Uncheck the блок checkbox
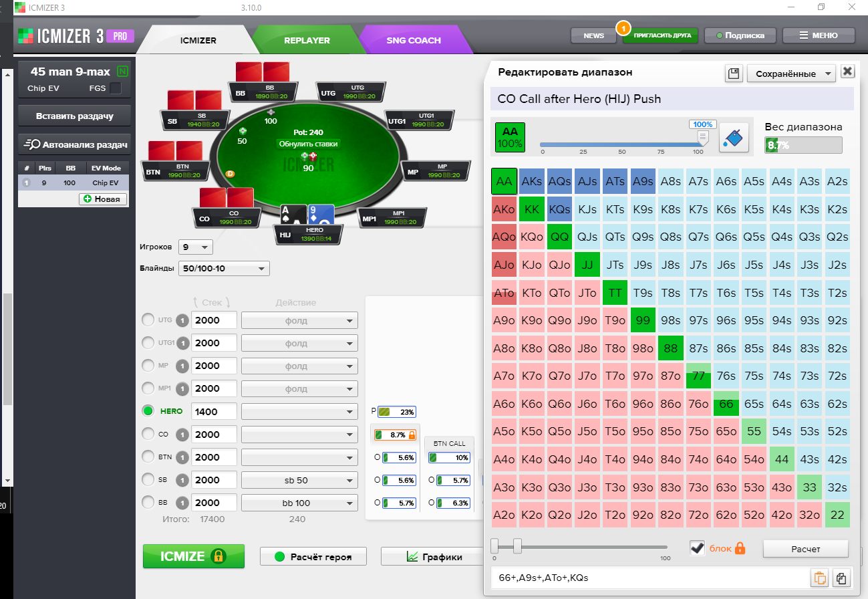This screenshot has width=868, height=599. click(x=698, y=548)
